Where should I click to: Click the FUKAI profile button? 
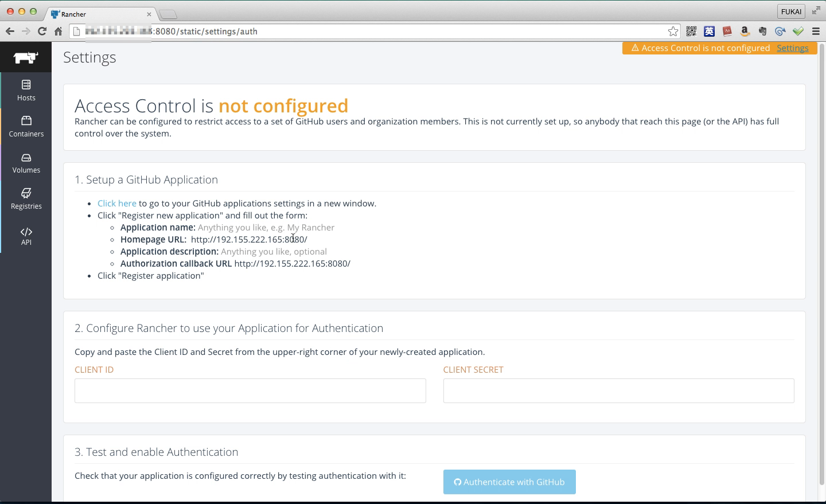pyautogui.click(x=791, y=11)
